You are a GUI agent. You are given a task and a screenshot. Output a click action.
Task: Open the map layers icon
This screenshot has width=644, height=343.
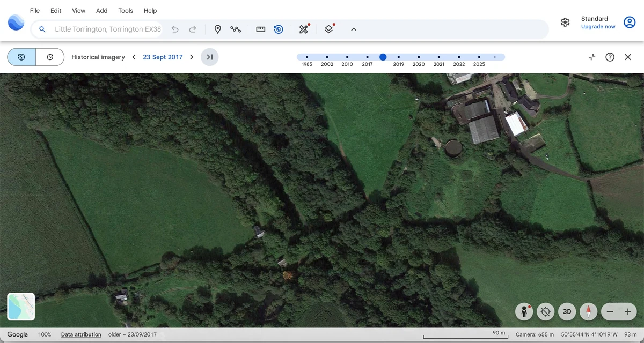[x=329, y=29]
